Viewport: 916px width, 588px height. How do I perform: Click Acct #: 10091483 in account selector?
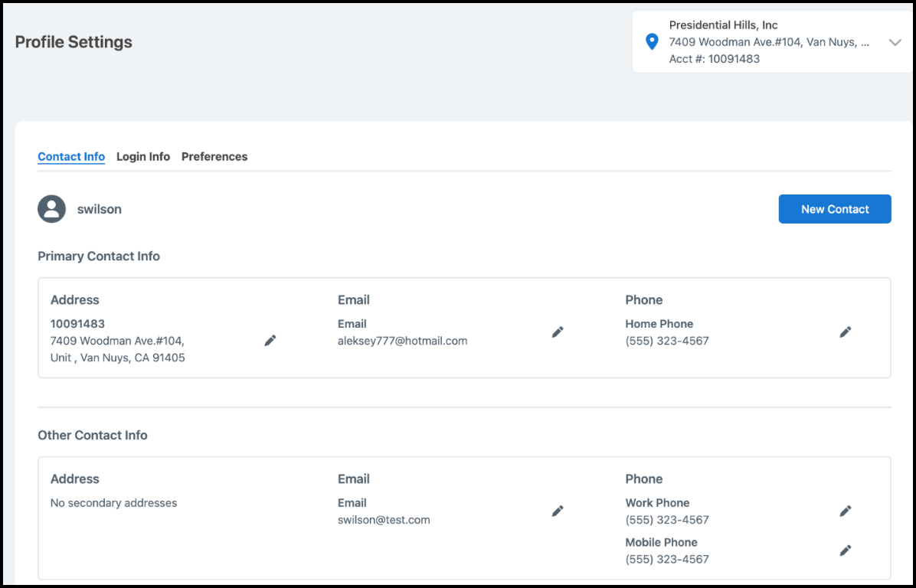(x=714, y=59)
